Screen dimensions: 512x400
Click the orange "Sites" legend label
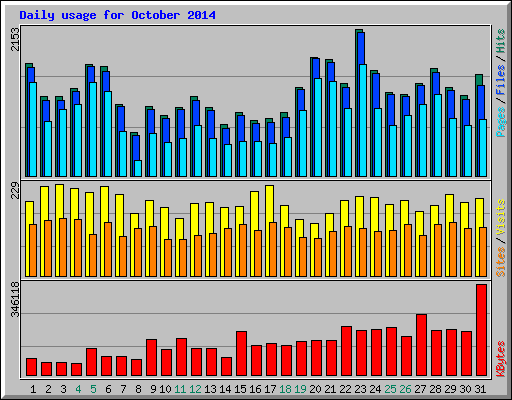501,262
